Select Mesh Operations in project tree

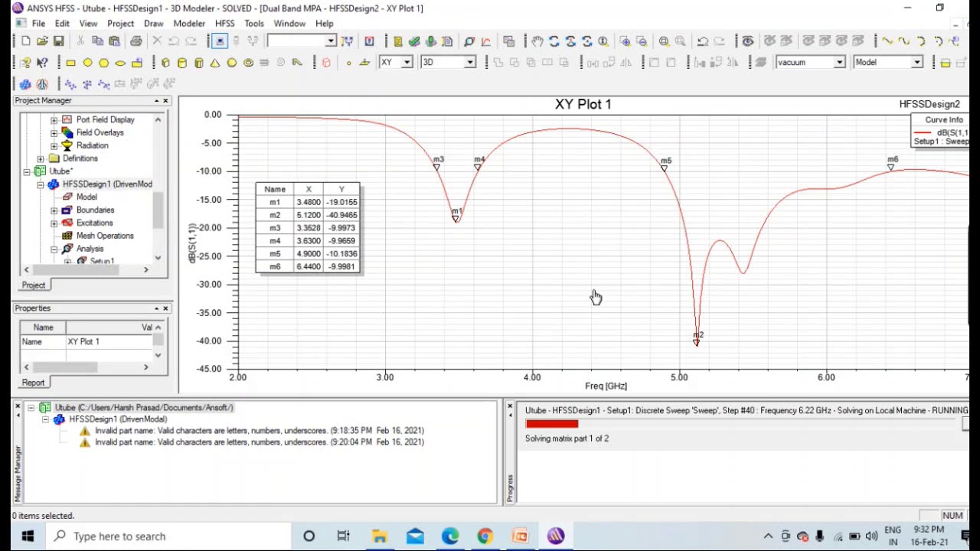click(x=105, y=236)
